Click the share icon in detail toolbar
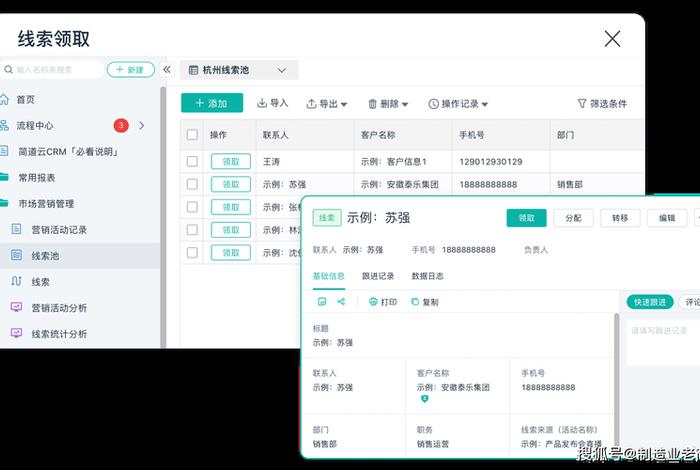Image resolution: width=700 pixels, height=470 pixels. pyautogui.click(x=341, y=302)
